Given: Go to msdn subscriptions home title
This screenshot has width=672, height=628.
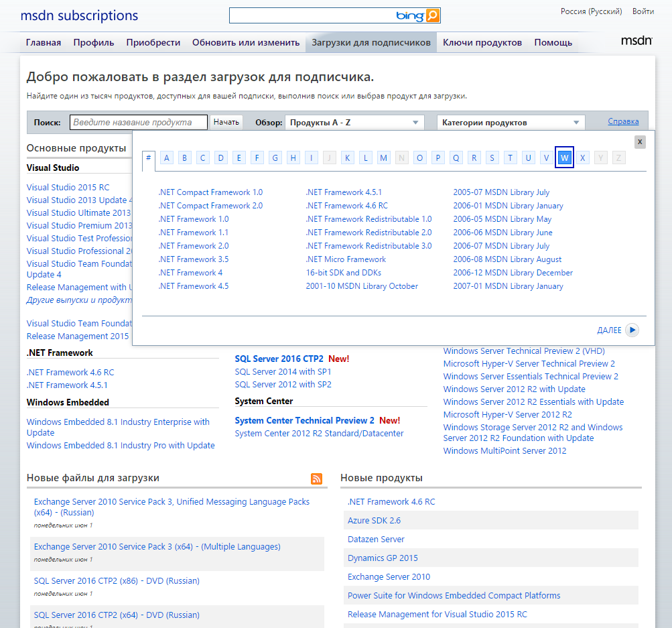Looking at the screenshot, I should [79, 15].
